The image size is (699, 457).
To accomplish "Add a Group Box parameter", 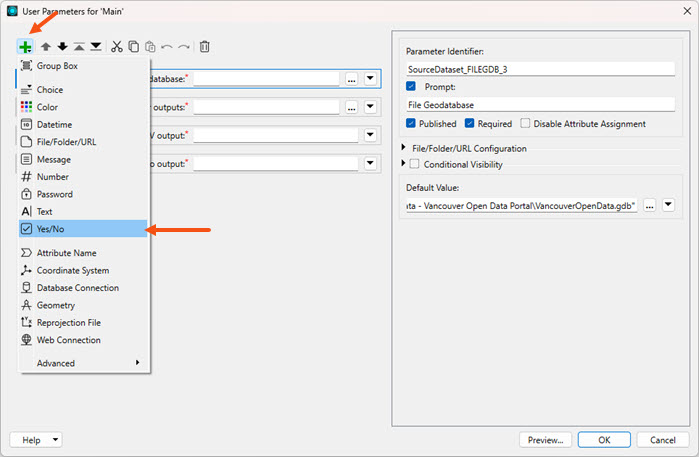I will tap(82, 66).
